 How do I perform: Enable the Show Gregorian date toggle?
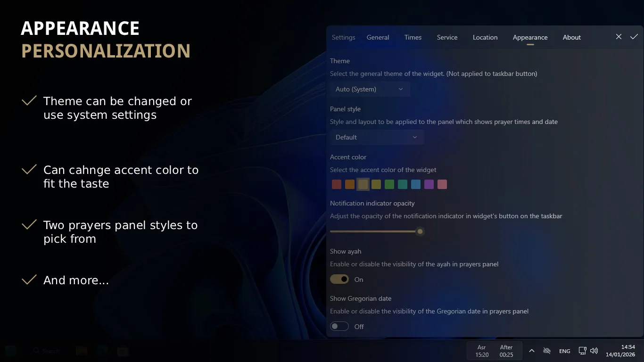coord(339,326)
